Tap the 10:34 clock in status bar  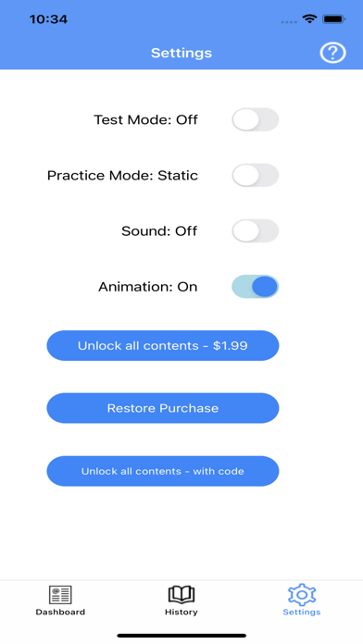(48, 19)
